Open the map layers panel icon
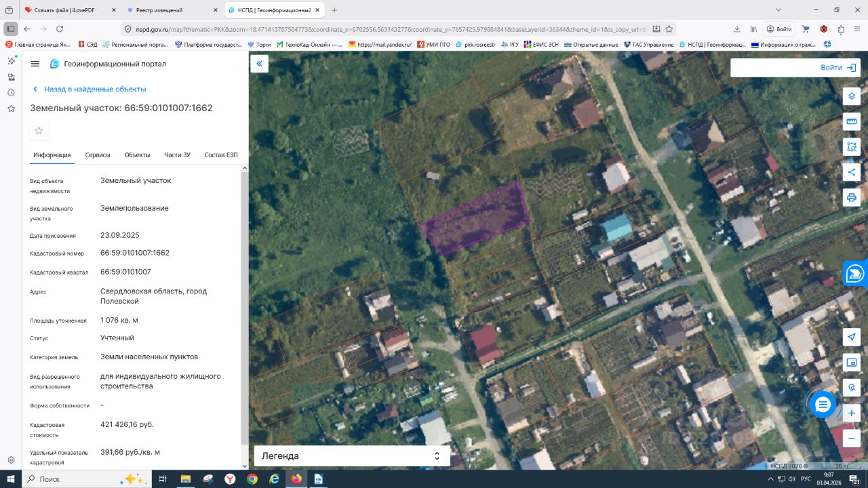The height and width of the screenshot is (488, 868). (852, 96)
